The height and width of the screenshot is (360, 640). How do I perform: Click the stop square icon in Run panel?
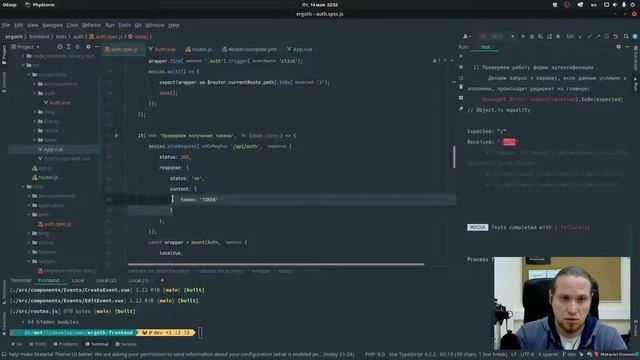[x=461, y=67]
